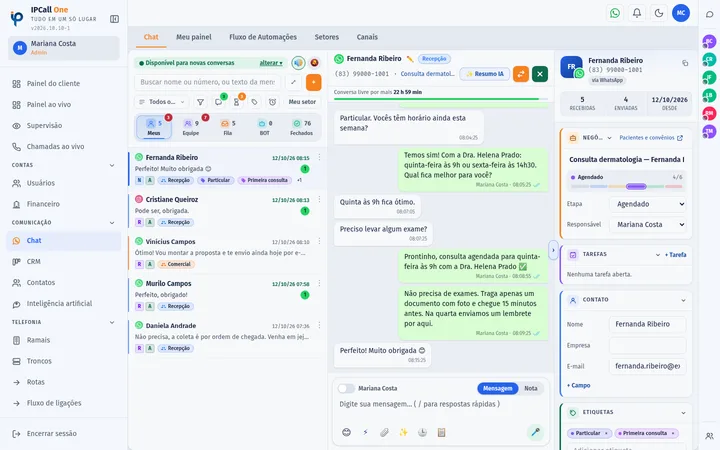Change availability with alterar dropdown
The height and width of the screenshot is (450, 720).
click(x=271, y=63)
